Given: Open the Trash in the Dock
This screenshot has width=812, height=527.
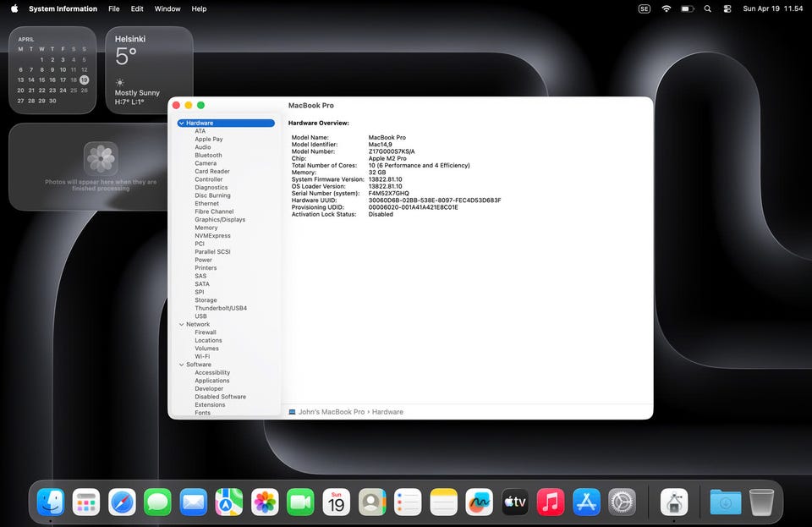Looking at the screenshot, I should [761, 502].
